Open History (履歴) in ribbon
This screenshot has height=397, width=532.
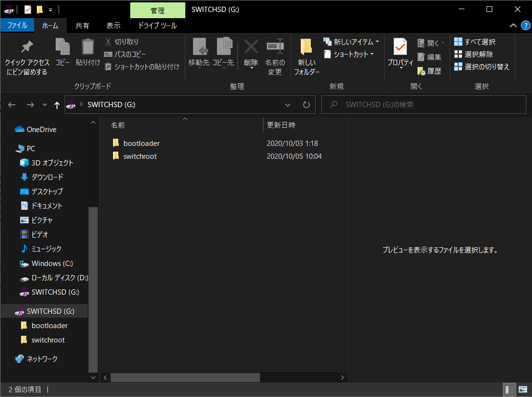[429, 71]
